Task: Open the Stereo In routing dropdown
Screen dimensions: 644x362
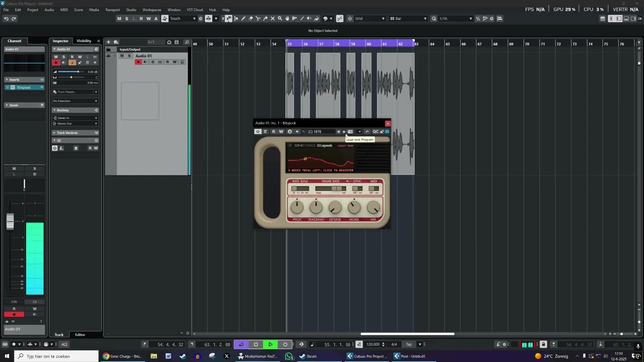Action: click(75, 118)
